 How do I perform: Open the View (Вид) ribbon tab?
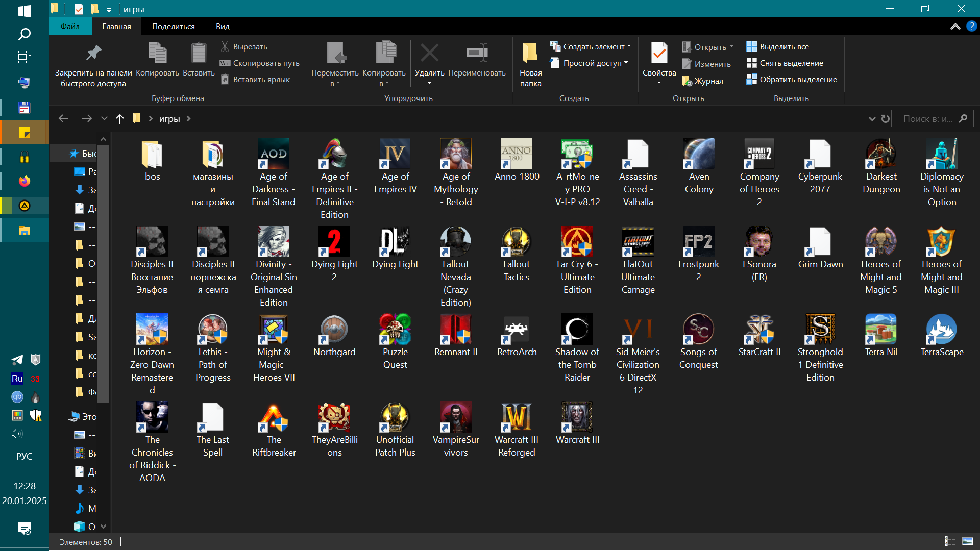223,27
